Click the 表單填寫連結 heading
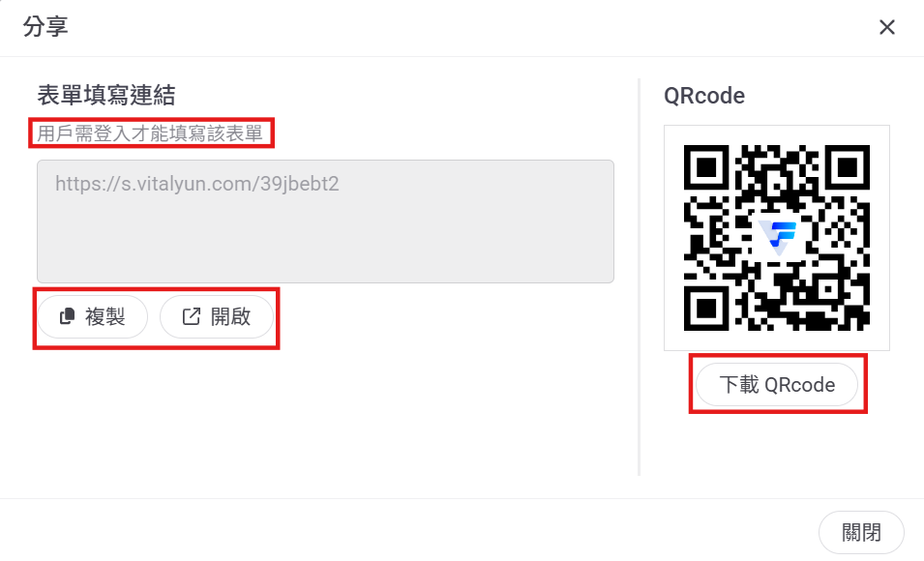Screen dimensions: 924x561 coord(106,95)
